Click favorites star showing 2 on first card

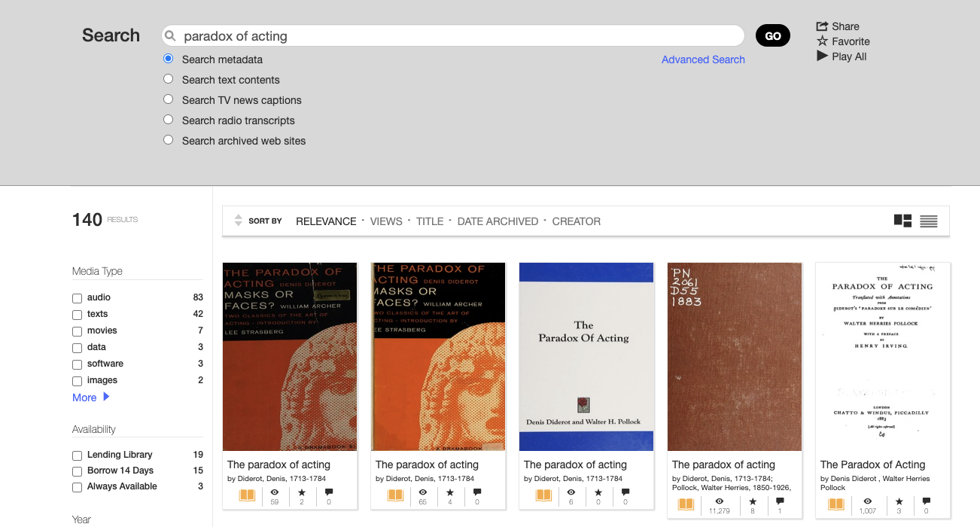point(302,492)
